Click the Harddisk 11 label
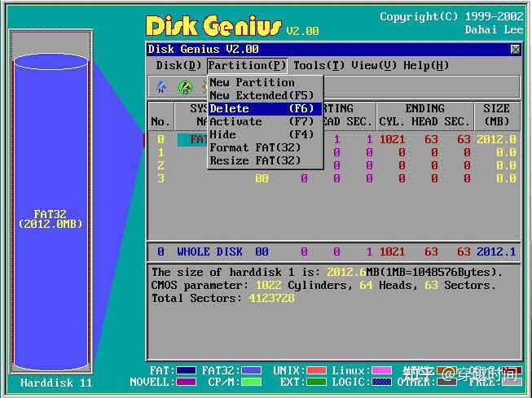 (x=56, y=383)
